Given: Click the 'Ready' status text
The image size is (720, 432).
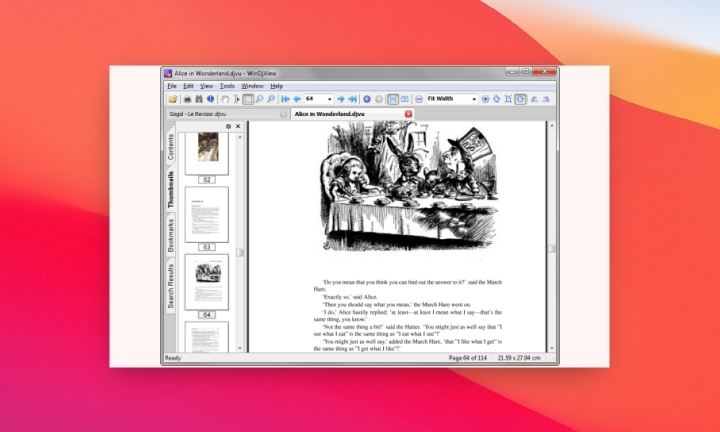Looking at the screenshot, I should tap(173, 358).
